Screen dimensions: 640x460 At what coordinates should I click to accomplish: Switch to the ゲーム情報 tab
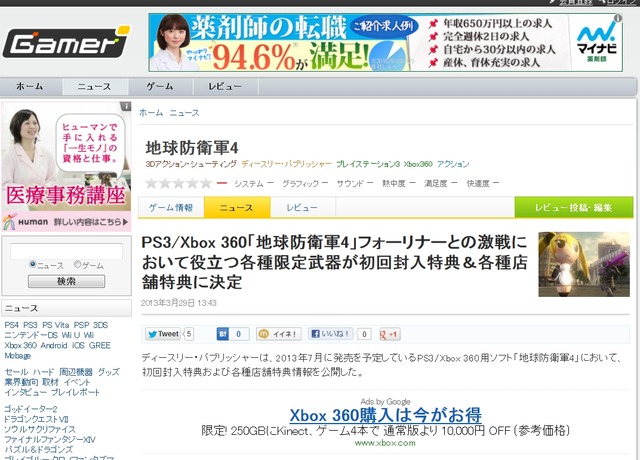pyautogui.click(x=171, y=207)
